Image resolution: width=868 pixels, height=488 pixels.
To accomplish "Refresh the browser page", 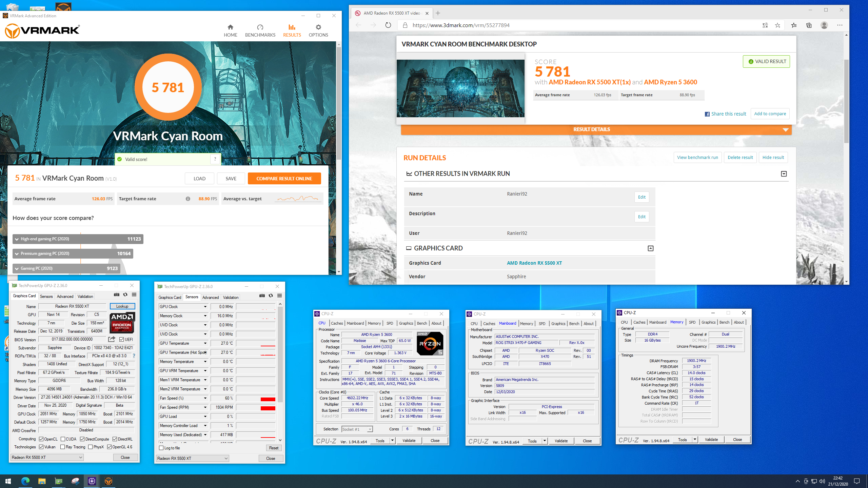I will click(388, 25).
